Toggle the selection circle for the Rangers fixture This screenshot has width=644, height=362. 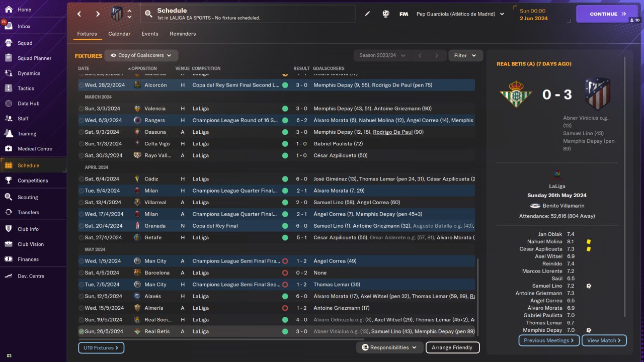click(x=81, y=120)
